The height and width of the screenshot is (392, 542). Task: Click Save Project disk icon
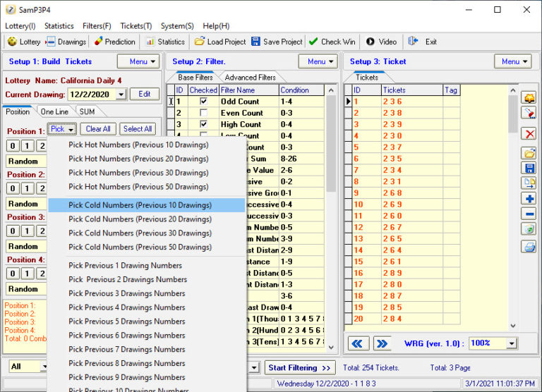(255, 42)
